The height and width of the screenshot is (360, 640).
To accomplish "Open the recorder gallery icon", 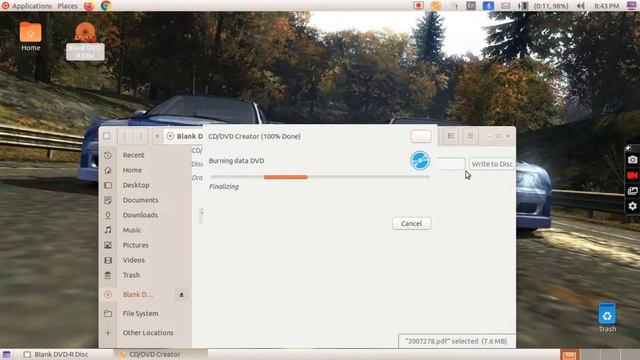I will [632, 191].
